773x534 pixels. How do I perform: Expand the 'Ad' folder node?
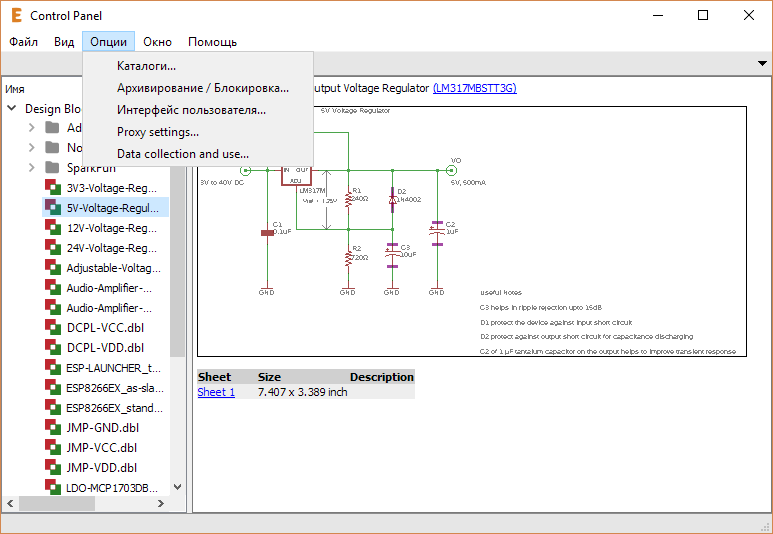click(x=32, y=128)
